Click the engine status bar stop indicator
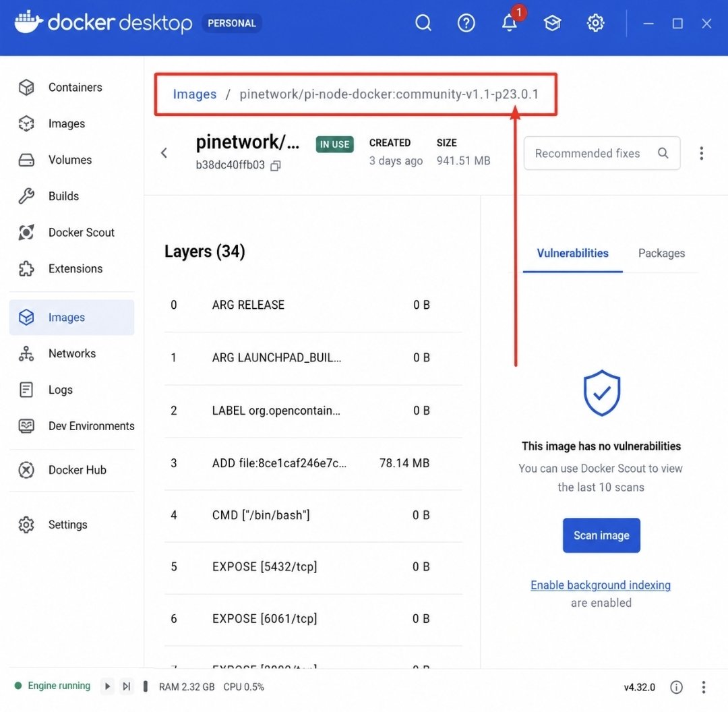Viewport: 728px width, 712px height. click(x=146, y=686)
